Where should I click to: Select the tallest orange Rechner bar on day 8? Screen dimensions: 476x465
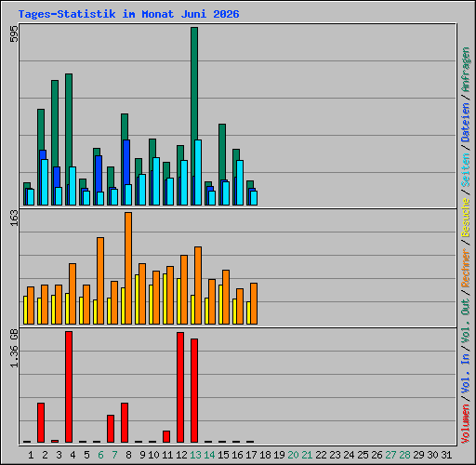[128, 269]
